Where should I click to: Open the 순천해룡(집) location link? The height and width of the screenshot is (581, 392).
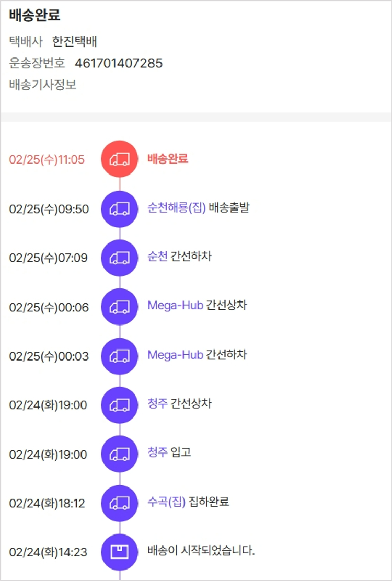tap(177, 207)
